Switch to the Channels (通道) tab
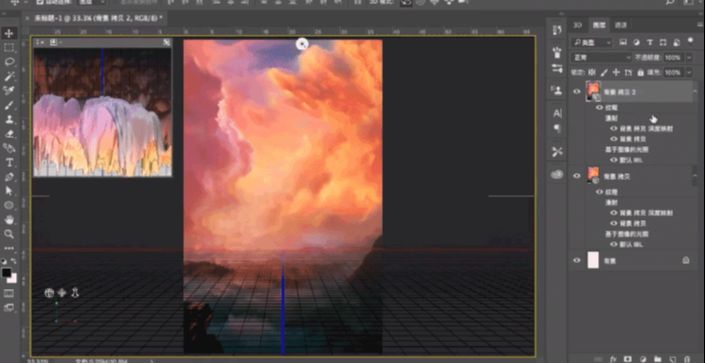The height and width of the screenshot is (363, 705). [x=621, y=25]
